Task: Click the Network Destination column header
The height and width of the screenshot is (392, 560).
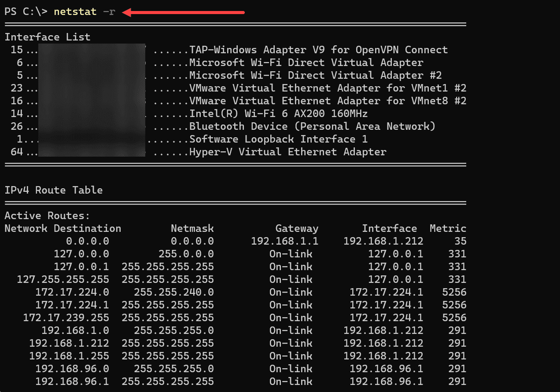Action: (x=63, y=228)
